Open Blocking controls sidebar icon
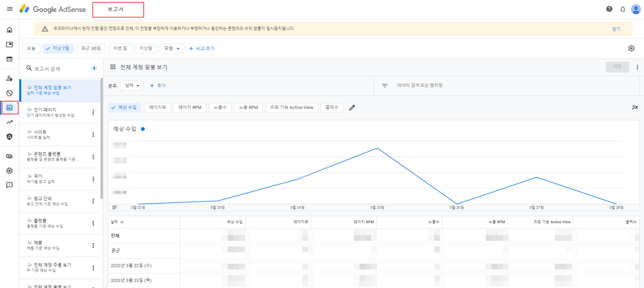This screenshot has width=644, height=288. pyautogui.click(x=9, y=93)
